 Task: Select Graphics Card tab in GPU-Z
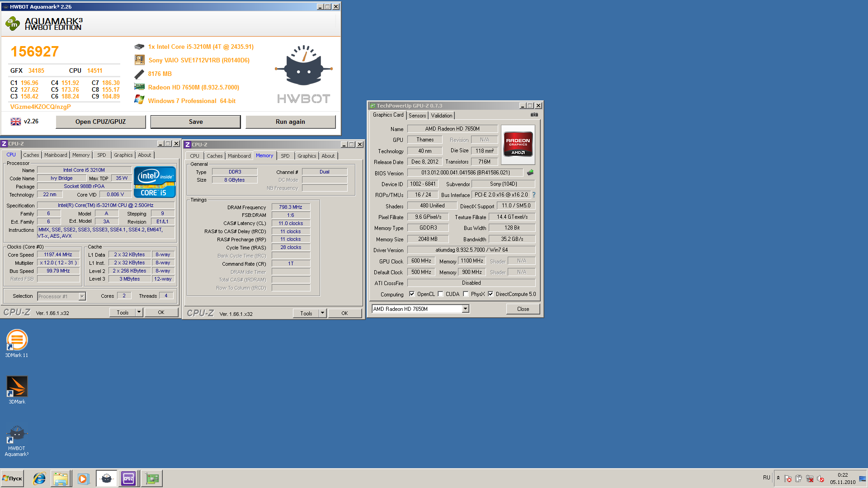(x=388, y=115)
